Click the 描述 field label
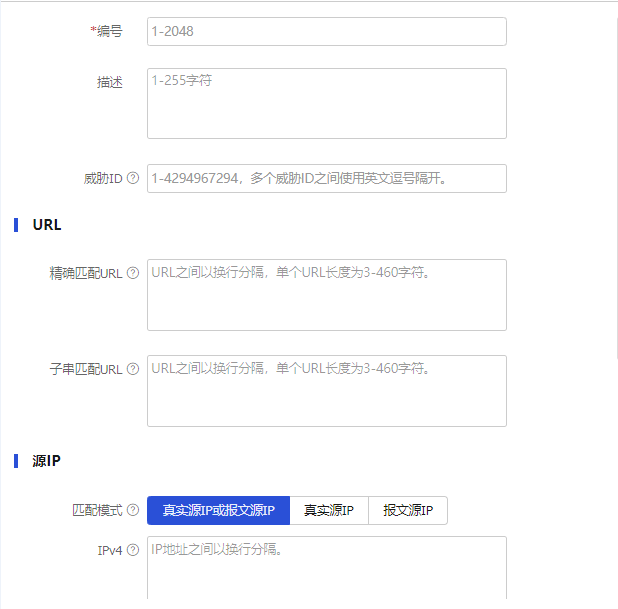 (x=109, y=83)
